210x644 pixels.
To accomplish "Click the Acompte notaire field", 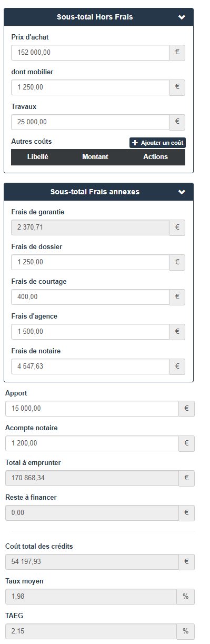I will [x=92, y=443].
